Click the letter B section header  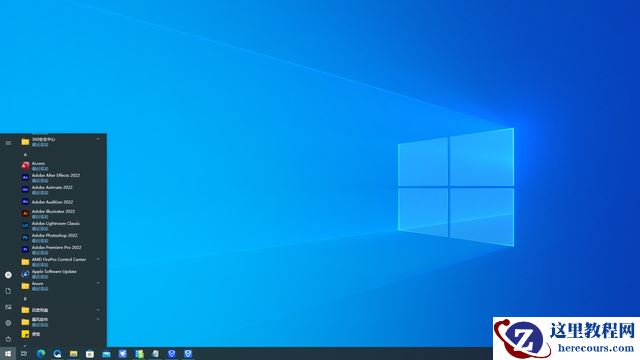(x=25, y=299)
